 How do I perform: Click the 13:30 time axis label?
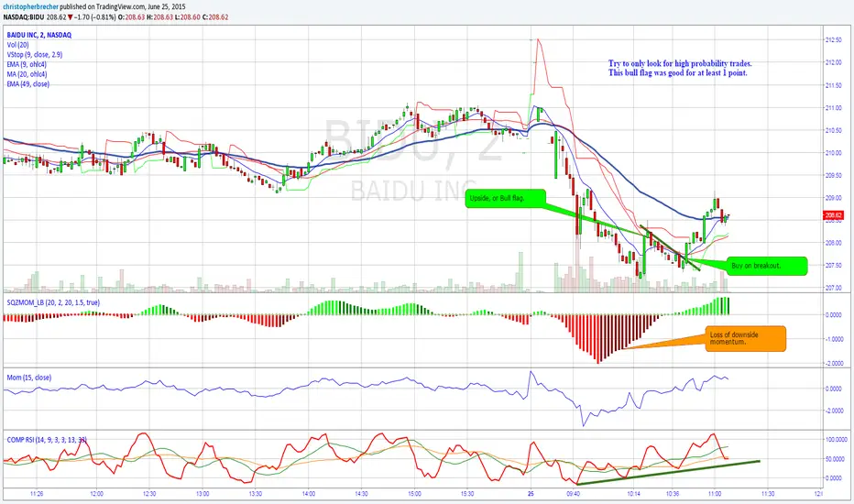coord(256,494)
